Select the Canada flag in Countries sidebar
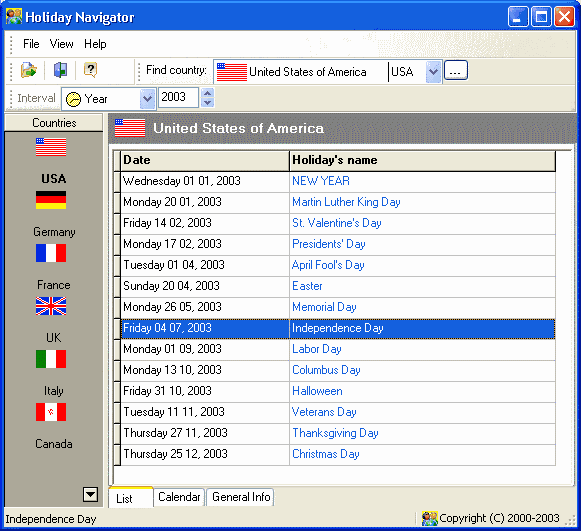The height and width of the screenshot is (531, 581). [51, 412]
